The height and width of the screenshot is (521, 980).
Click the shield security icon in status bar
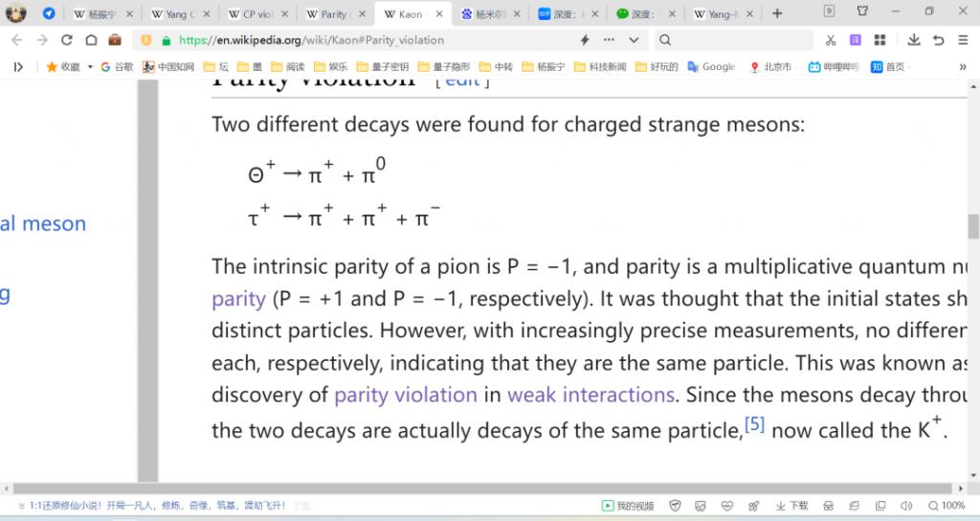click(675, 506)
